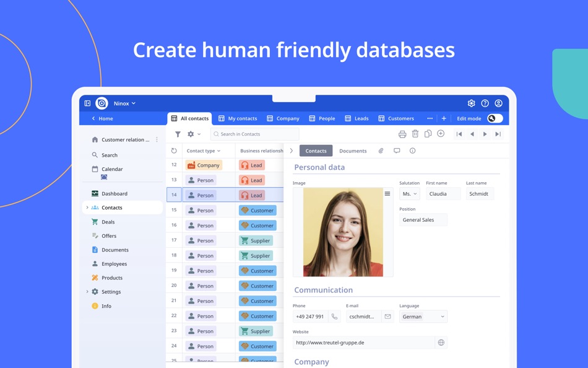Jump to the first record
This screenshot has height=368, width=588.
point(459,134)
